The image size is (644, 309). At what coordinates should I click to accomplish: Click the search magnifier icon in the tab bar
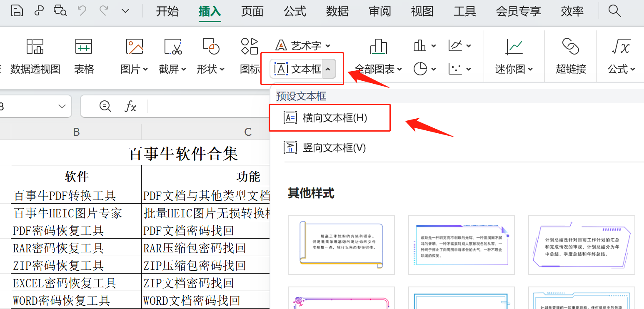(614, 11)
